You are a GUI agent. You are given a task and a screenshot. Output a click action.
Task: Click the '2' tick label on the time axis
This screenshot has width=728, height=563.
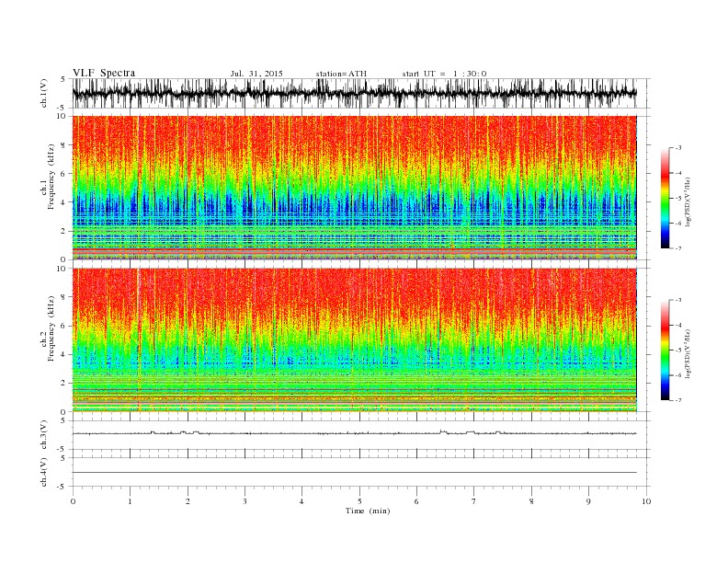point(188,501)
